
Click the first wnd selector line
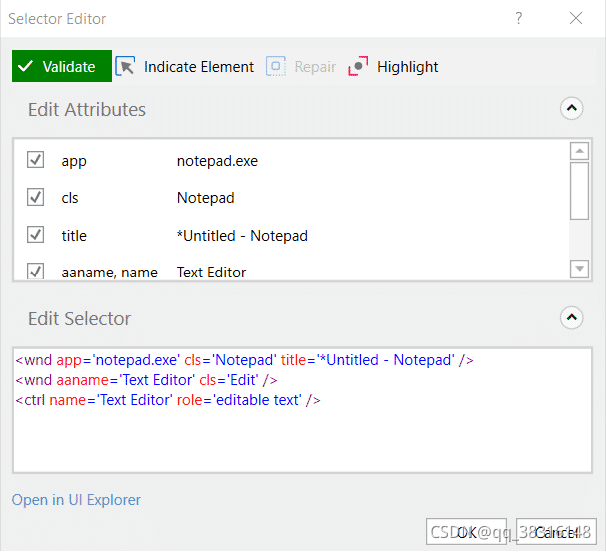244,360
